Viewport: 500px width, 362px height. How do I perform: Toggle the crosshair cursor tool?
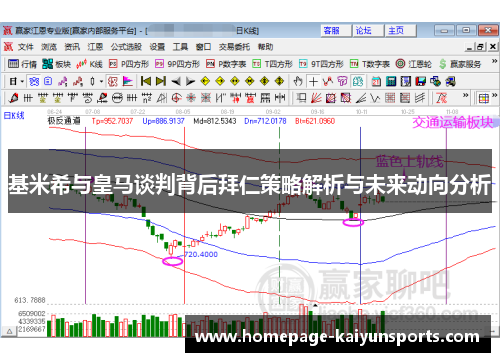313,81
